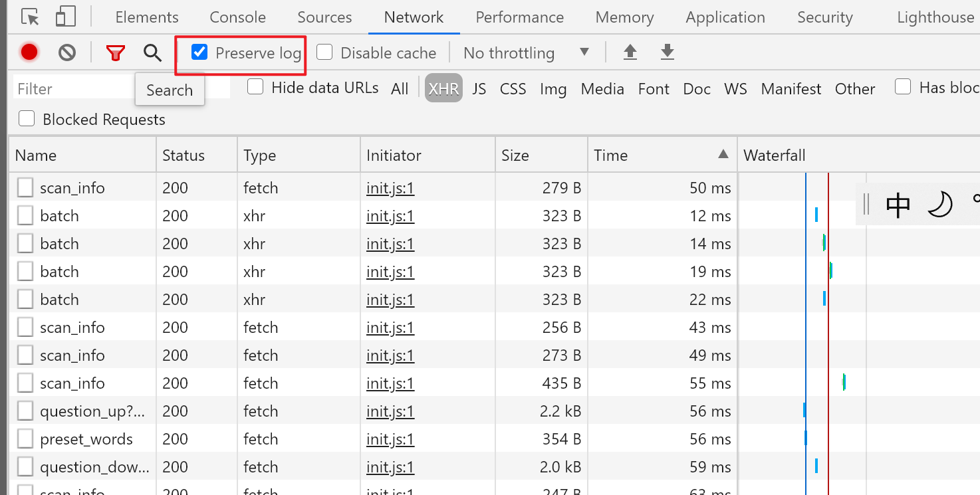Tick the Blocked Requests checkbox
The width and height of the screenshot is (980, 495).
coord(27,120)
